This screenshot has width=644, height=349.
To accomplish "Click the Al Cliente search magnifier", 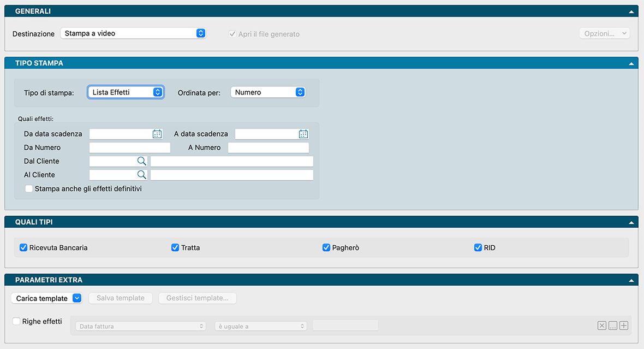I will (141, 175).
